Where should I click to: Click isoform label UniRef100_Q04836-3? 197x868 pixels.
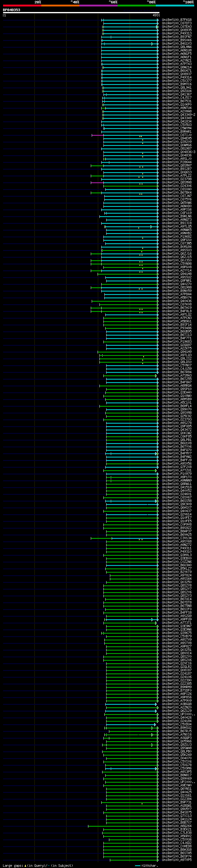click(179, 152)
